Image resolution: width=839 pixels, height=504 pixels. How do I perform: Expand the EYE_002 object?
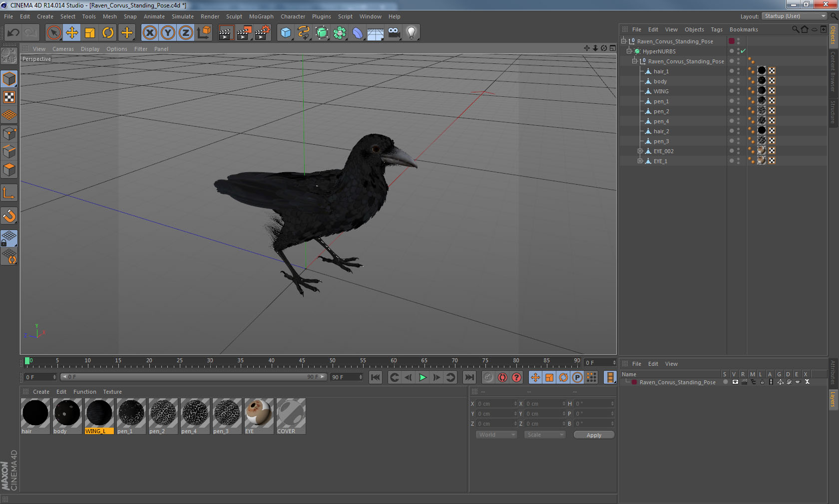click(640, 151)
